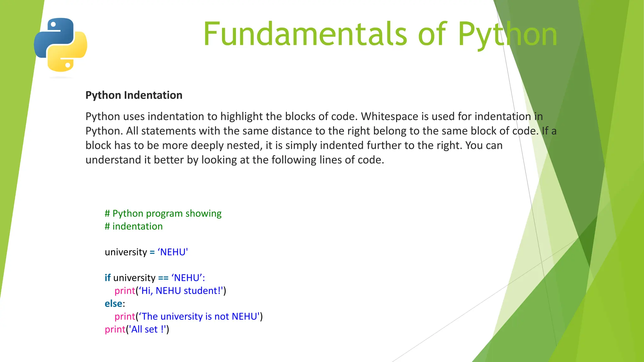644x362 pixels.
Task: Click the last line "print('All set !')"
Action: click(137, 329)
